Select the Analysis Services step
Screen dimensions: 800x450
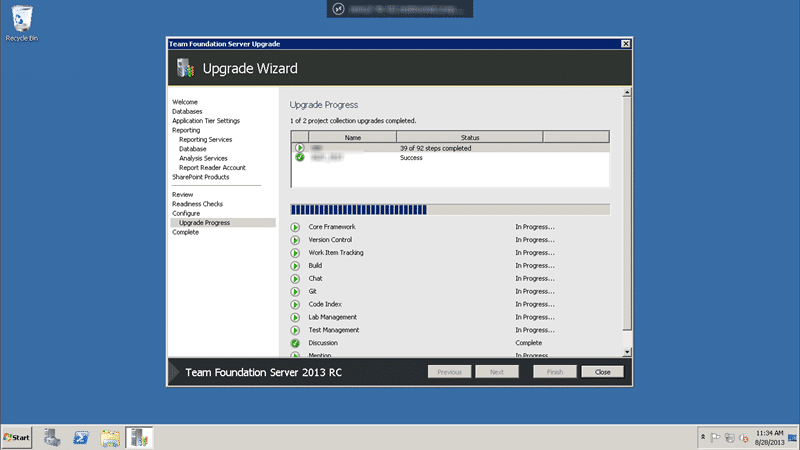(203, 158)
